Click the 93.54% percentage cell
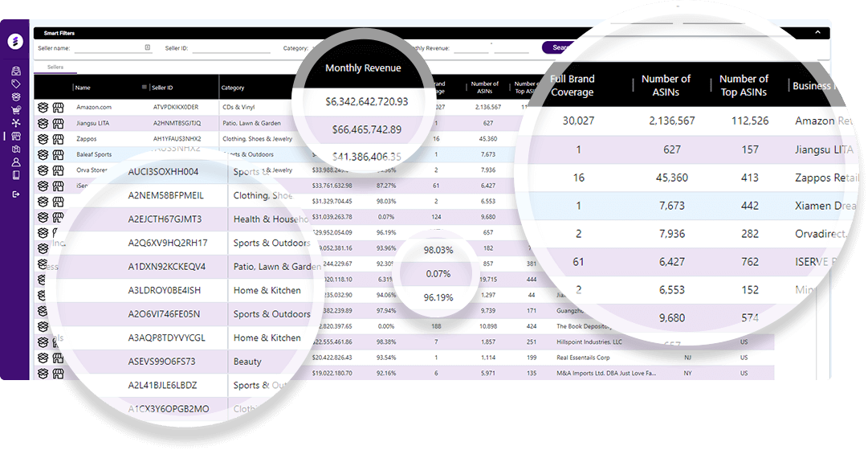The height and width of the screenshot is (450, 868). (x=386, y=358)
